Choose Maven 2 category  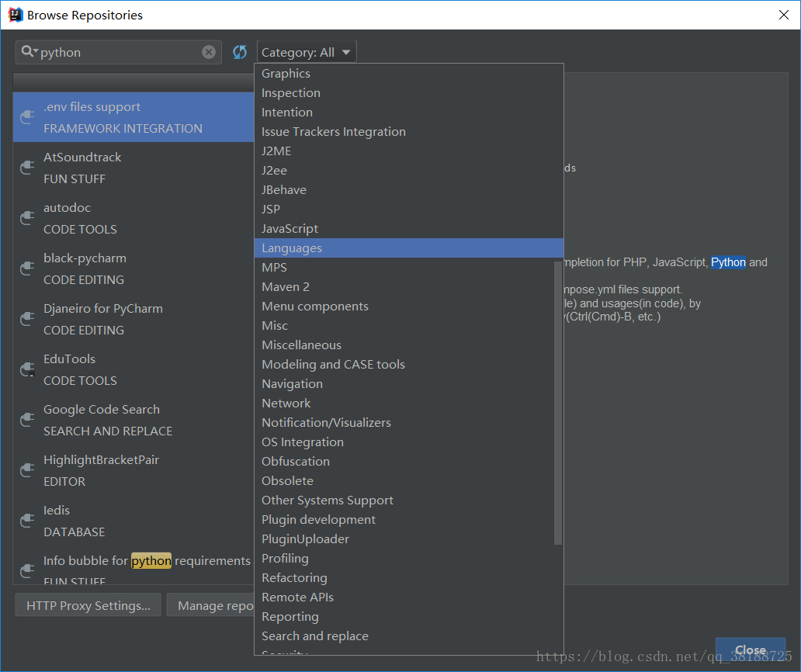[x=404, y=287]
